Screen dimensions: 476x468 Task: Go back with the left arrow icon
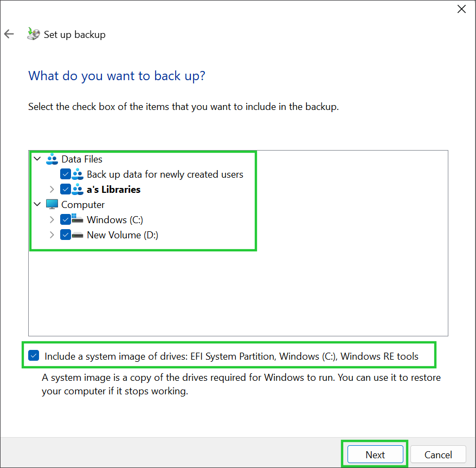point(9,34)
